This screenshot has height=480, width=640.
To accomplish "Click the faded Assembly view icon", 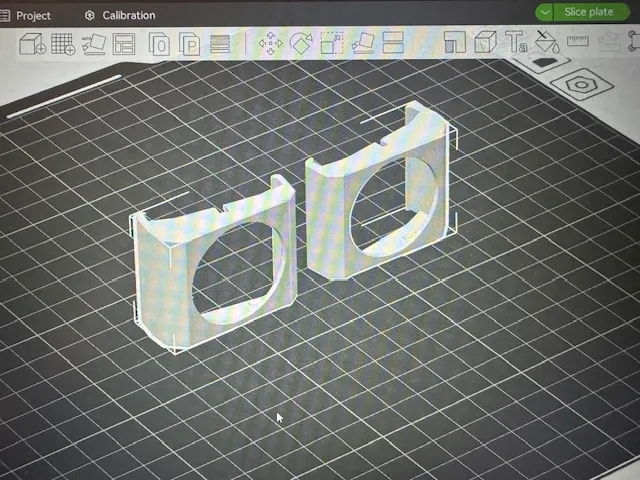I will click(x=609, y=41).
